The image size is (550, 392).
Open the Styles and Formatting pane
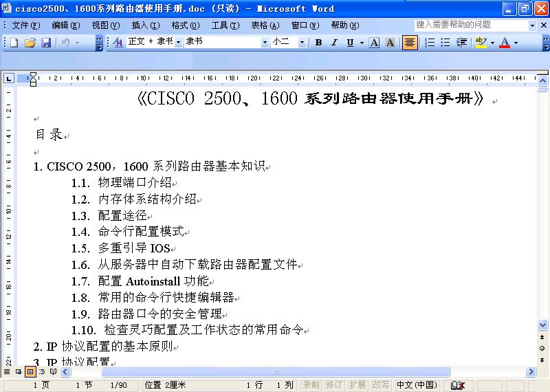tap(118, 43)
